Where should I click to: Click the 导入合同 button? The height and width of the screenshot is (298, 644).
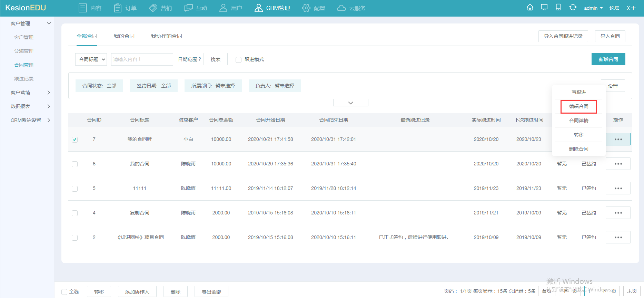610,36
